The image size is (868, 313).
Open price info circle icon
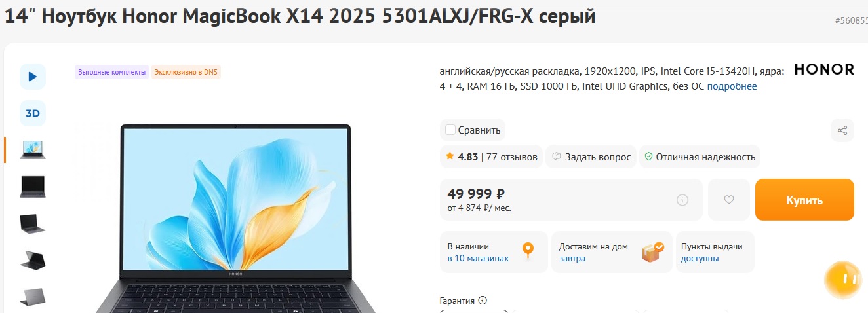pos(682,200)
